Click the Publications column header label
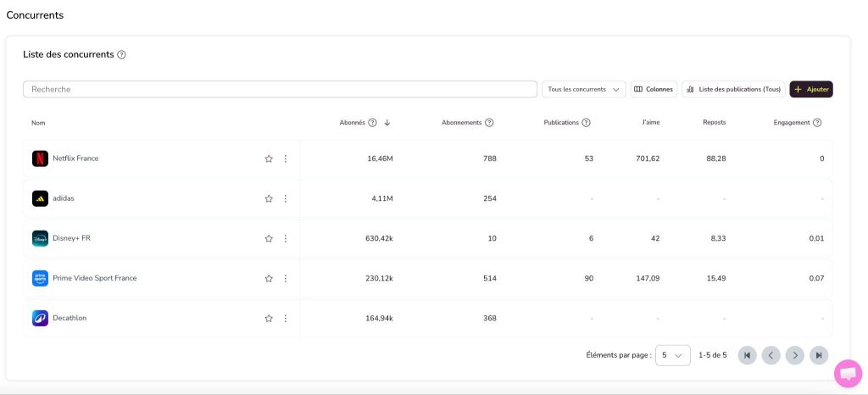 (x=561, y=123)
